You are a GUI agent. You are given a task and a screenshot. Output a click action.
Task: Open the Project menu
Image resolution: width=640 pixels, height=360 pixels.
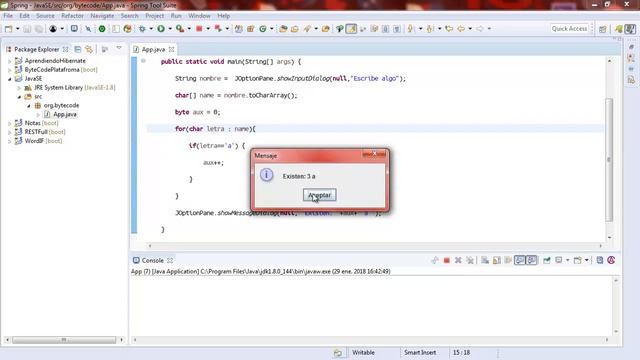[x=154, y=16]
